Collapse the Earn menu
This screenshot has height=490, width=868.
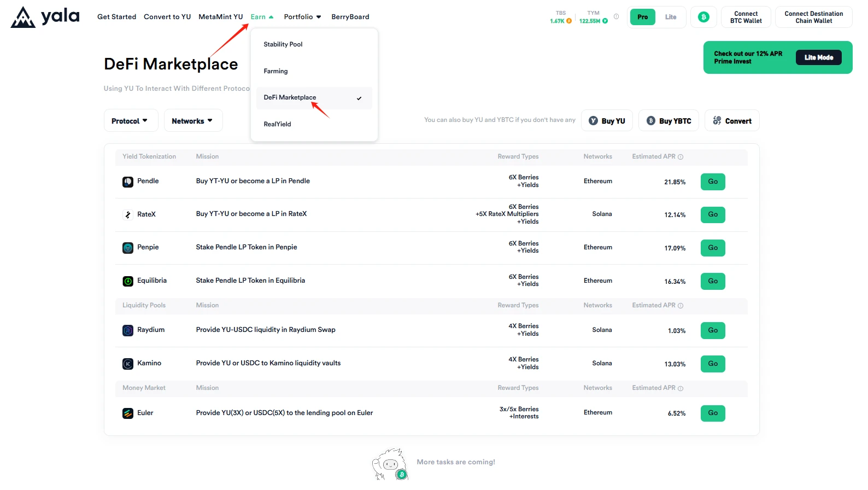coord(262,17)
